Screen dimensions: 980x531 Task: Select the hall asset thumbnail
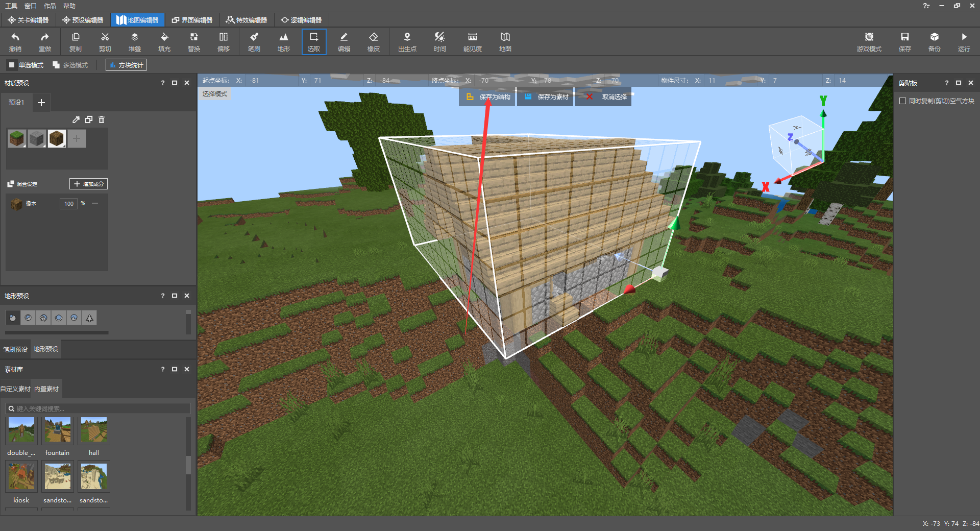[94, 430]
